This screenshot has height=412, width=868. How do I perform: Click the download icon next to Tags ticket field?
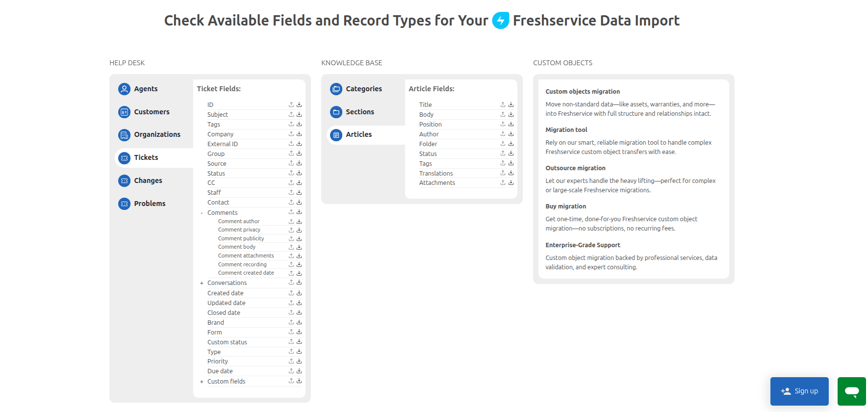point(299,124)
